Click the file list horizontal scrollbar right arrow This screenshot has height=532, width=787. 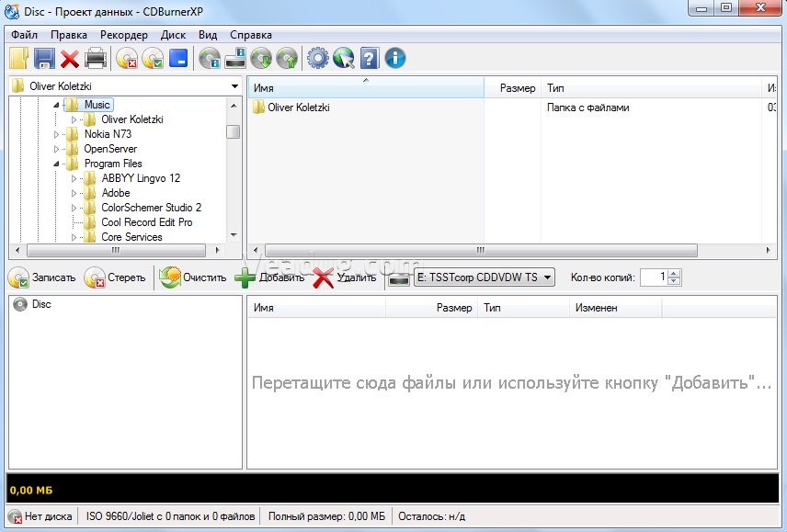[768, 250]
